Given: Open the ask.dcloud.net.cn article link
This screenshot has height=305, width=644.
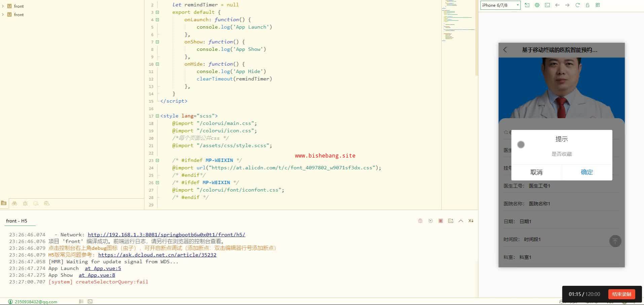Looking at the screenshot, I should click(x=157, y=255).
